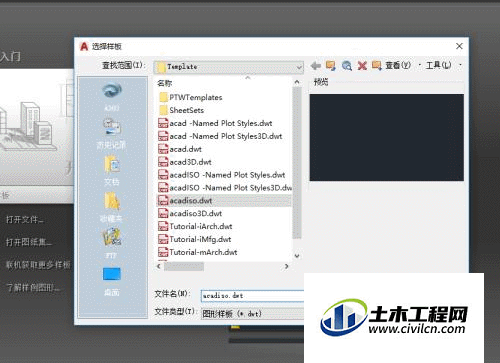Screen dimensions: 500x363
Task: Click the file icon of Tutorial-iArch.dwt
Action: pos(163,226)
